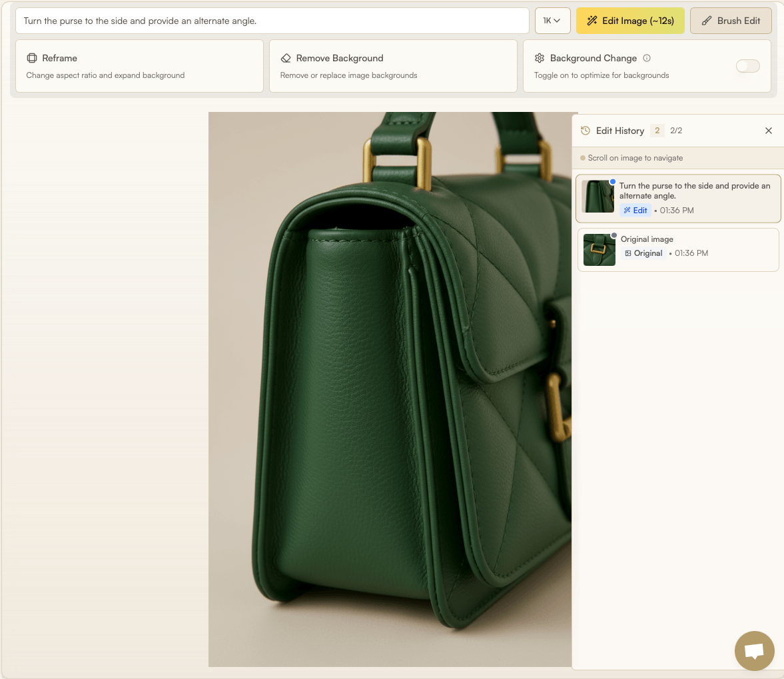Viewport: 784px width, 679px height.
Task: Toggle on the Background Change switch
Action: (747, 65)
